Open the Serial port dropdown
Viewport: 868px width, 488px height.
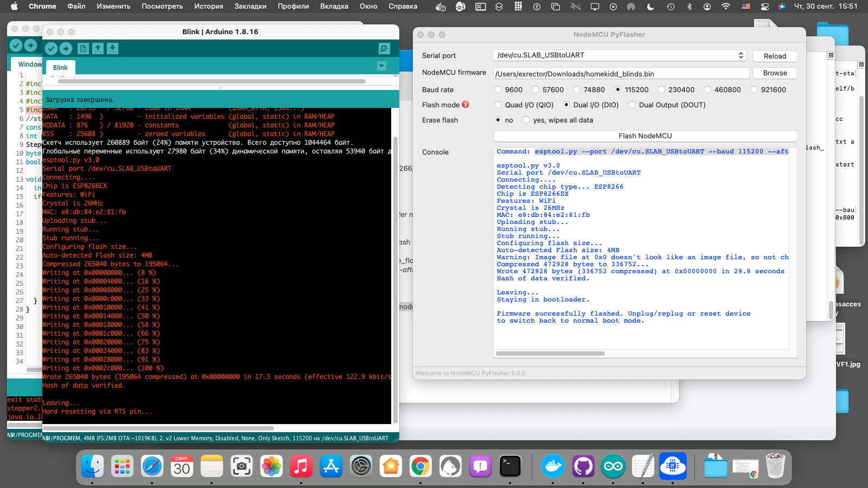point(620,55)
